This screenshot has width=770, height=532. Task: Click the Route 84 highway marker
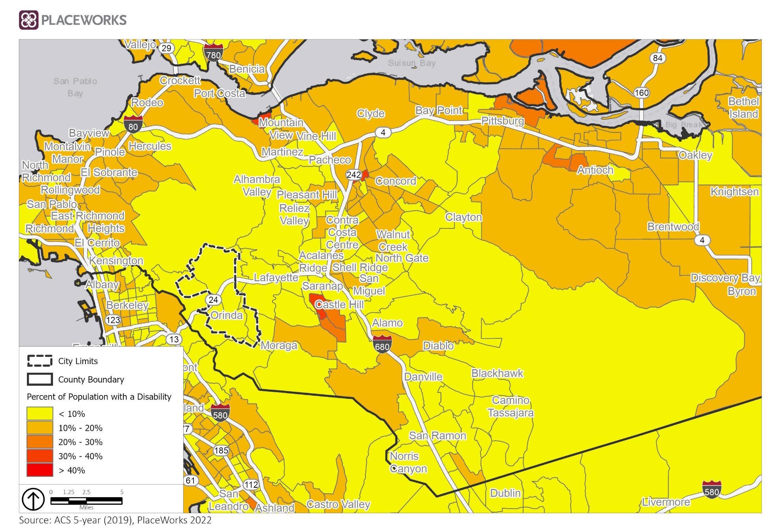657,58
